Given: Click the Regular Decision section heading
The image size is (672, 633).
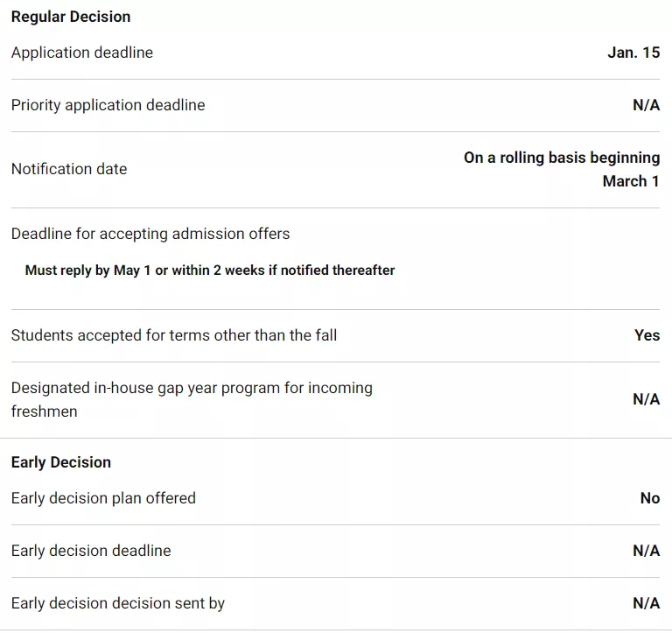Looking at the screenshot, I should point(71,17).
